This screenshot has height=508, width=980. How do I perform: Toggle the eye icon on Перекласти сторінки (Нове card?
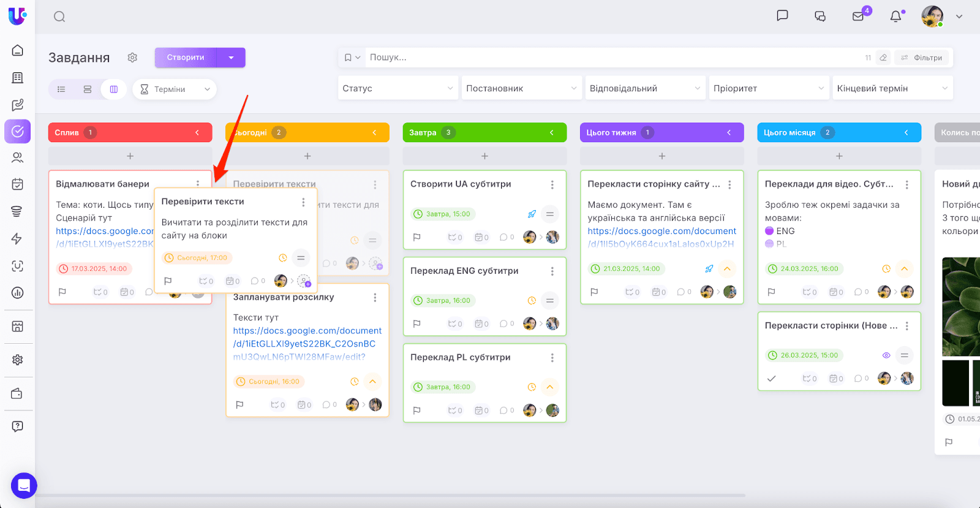pos(886,355)
